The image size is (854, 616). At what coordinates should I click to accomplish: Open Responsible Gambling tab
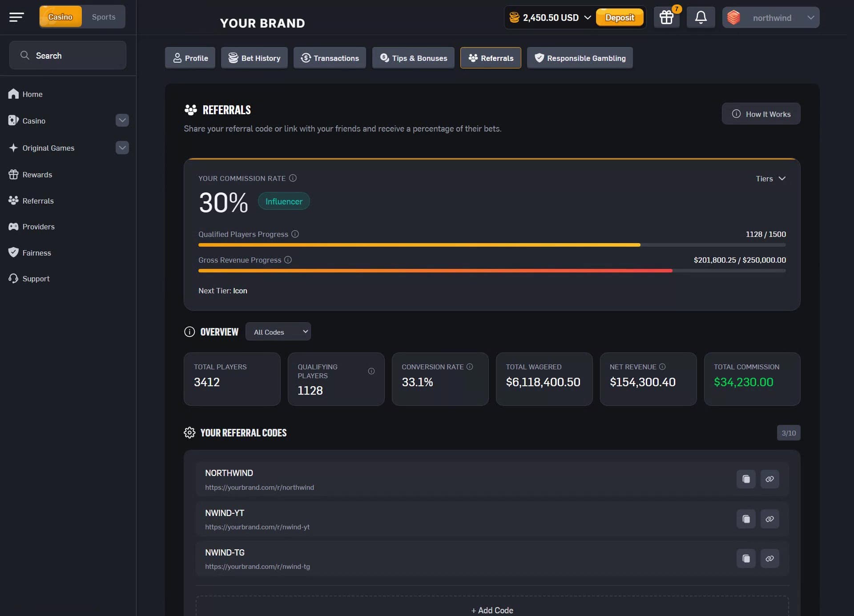[580, 58]
